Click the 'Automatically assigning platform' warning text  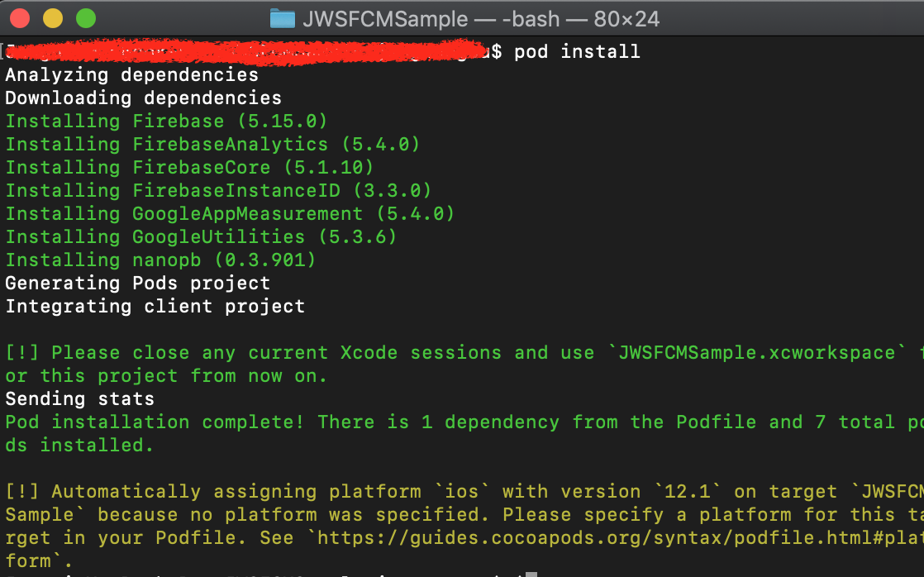(236, 492)
